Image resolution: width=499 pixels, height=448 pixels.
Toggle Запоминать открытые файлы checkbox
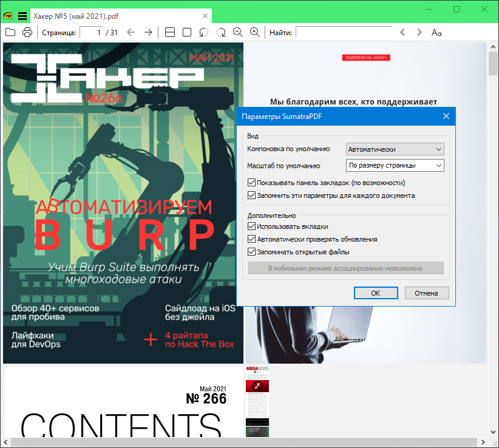pos(251,252)
